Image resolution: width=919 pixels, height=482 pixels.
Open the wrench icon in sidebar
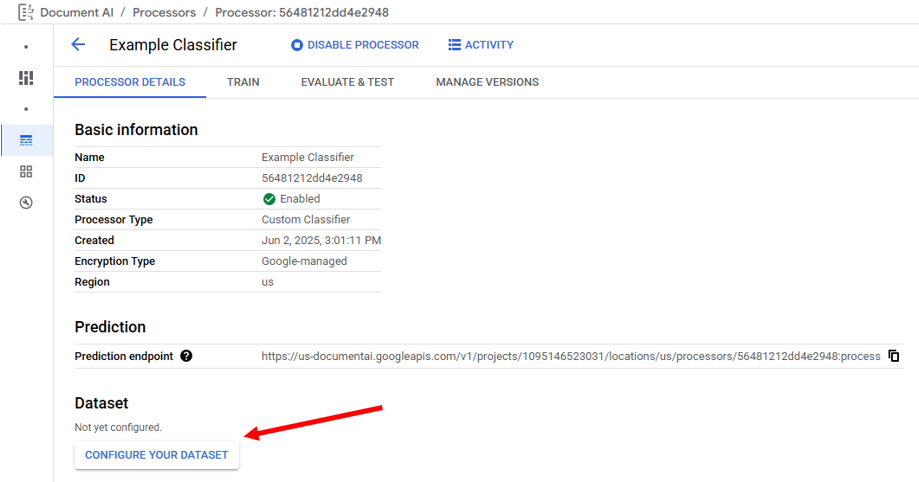pos(26,203)
